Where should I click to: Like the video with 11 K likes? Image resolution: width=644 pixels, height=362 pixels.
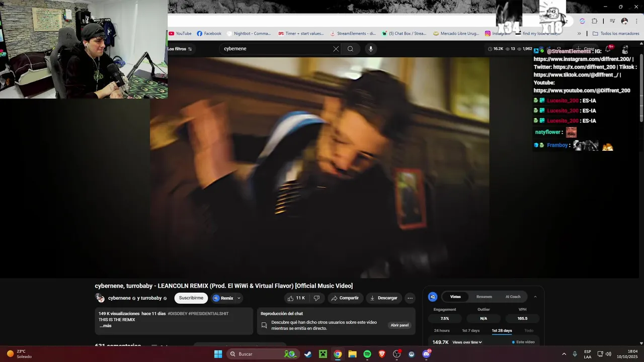click(296, 298)
